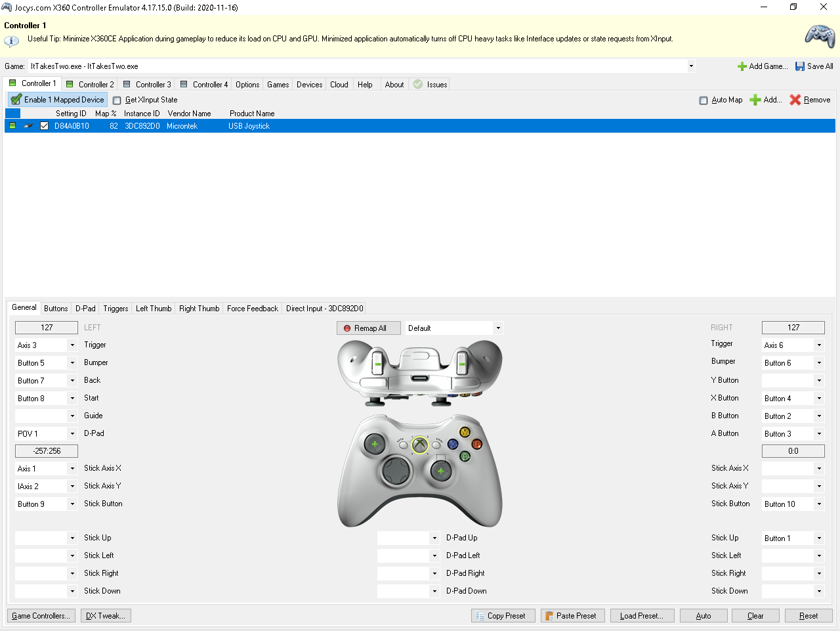The image size is (840, 631).
Task: Click the green plus Add Game icon
Action: click(742, 66)
